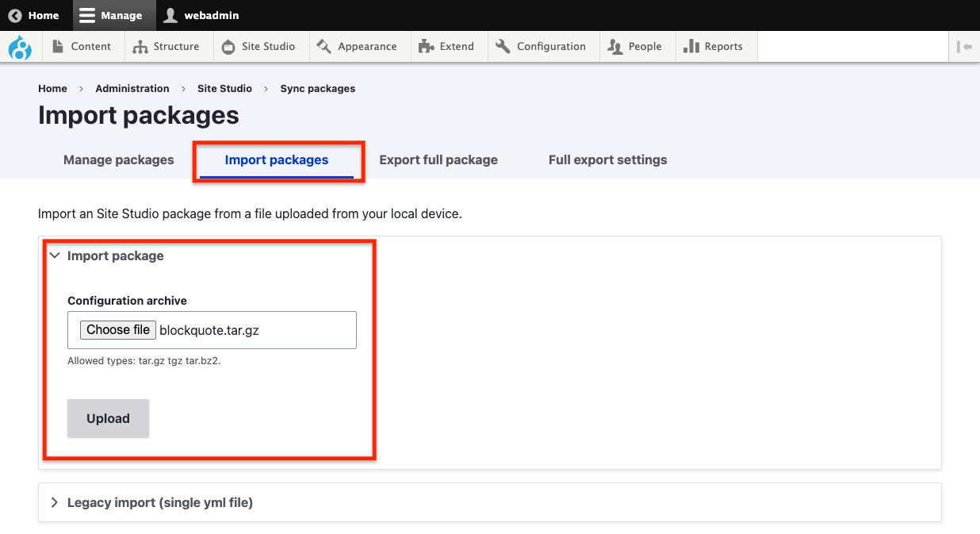Open the Full export settings tab
Viewport: 980px width, 534px height.
coord(608,159)
